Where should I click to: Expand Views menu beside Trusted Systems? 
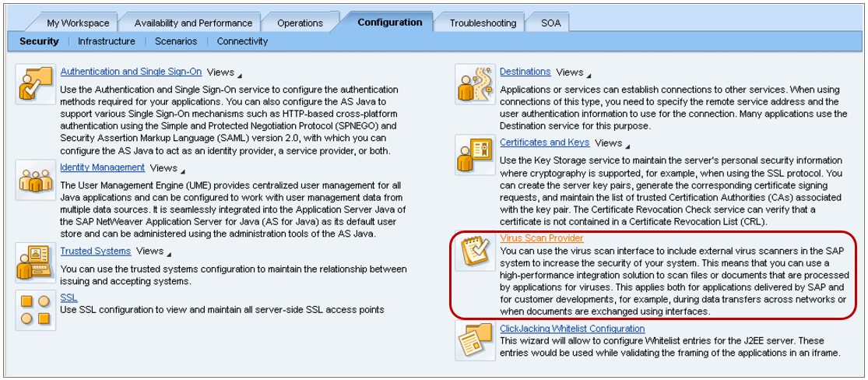point(153,252)
